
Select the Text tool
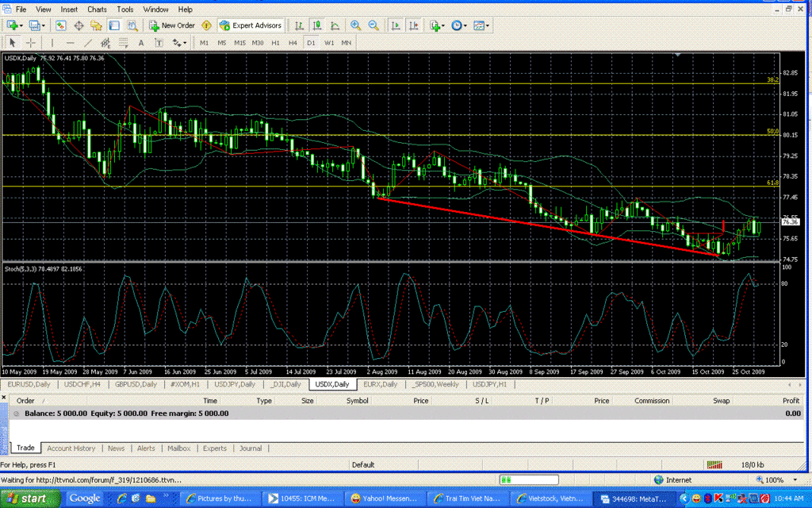pos(141,43)
